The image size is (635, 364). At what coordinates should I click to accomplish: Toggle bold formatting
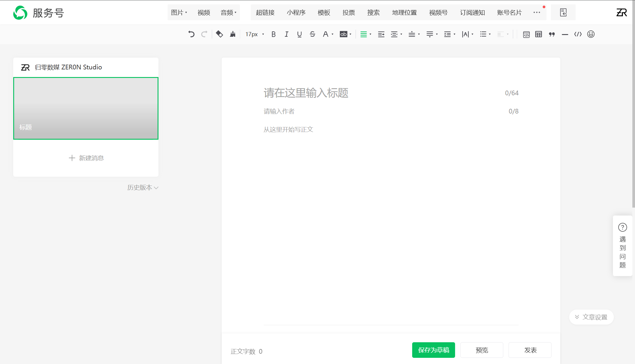[x=273, y=34]
